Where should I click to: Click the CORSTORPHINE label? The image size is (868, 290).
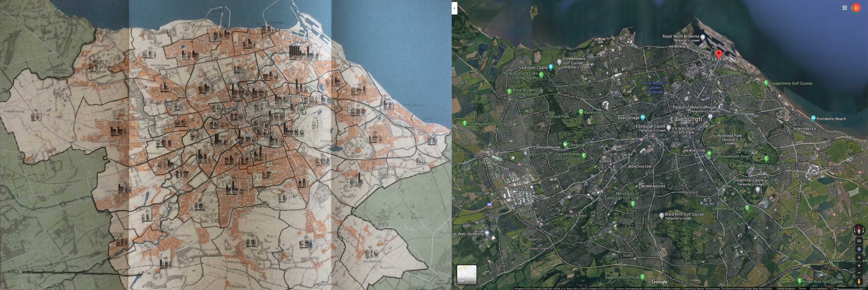pyautogui.click(x=547, y=147)
